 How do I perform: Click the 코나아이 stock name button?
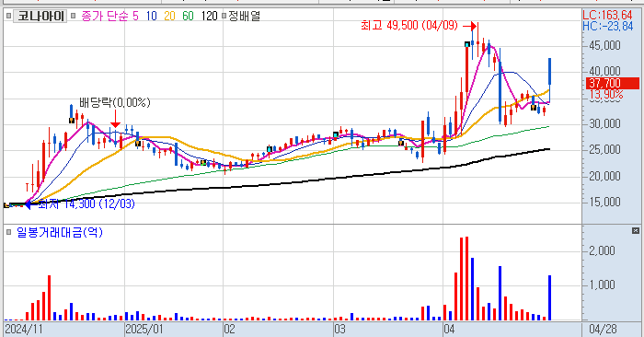point(40,16)
